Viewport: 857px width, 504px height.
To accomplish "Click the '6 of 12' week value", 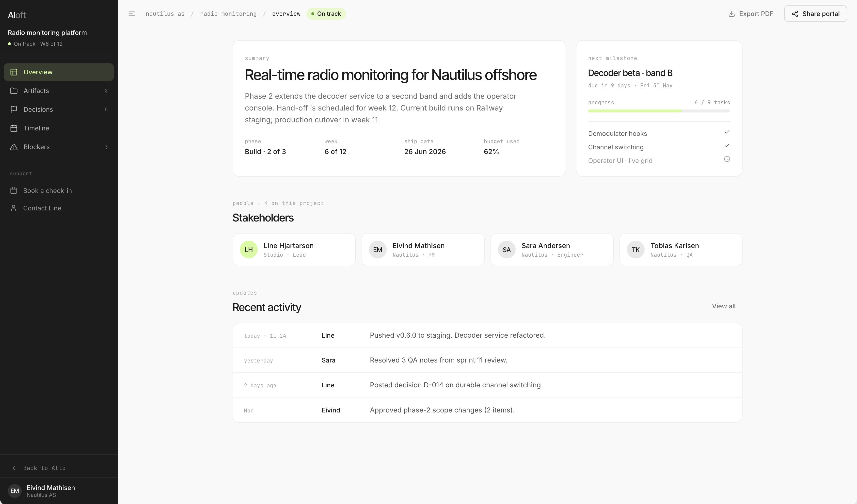I will click(335, 152).
